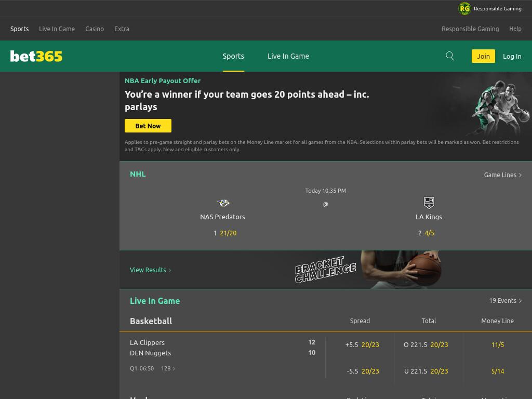Pick LA Clippers money line 11/5

498,345
